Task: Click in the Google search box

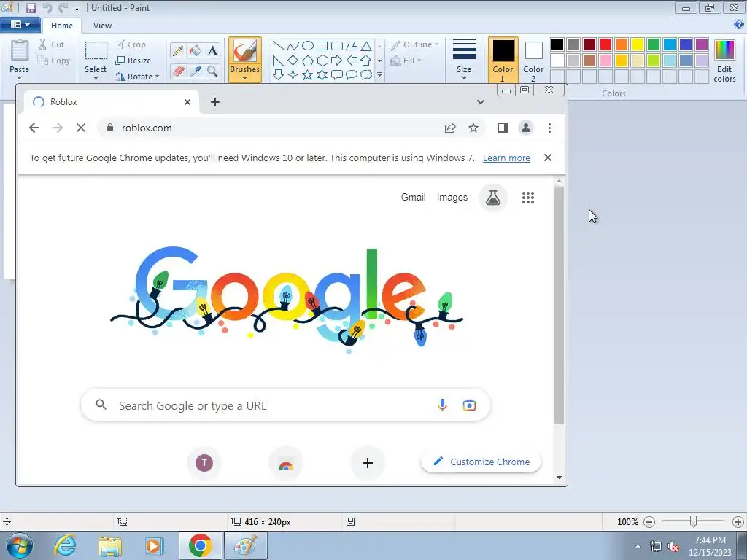Action: pos(286,405)
